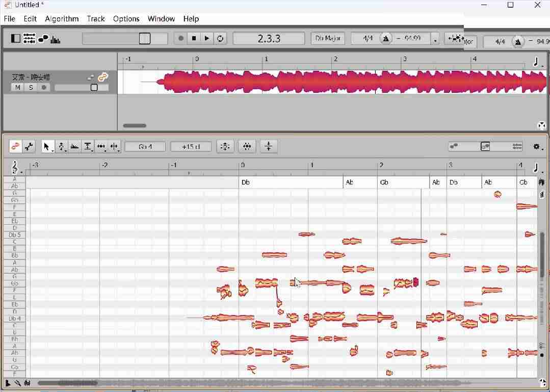Viewport: 550px width, 392px height.
Task: Select the Amplitude tool
Action: click(x=74, y=147)
